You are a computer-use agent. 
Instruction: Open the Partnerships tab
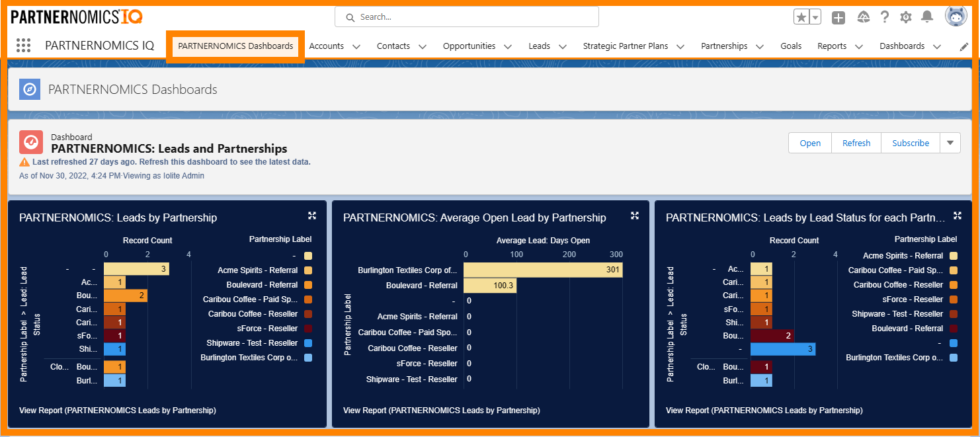click(x=724, y=46)
